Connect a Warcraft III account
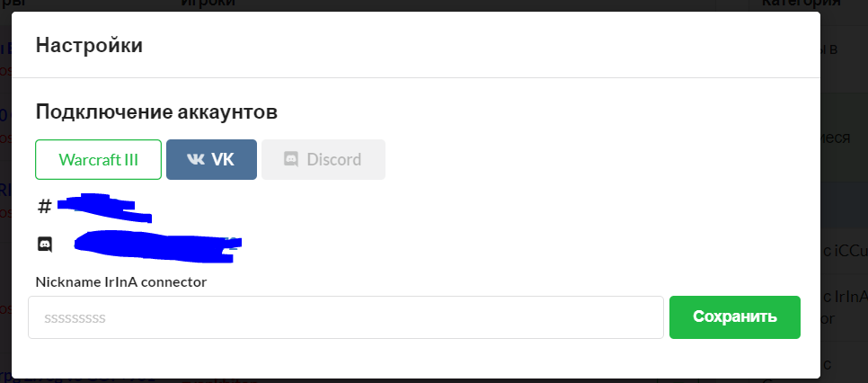The width and height of the screenshot is (868, 383). tap(99, 160)
